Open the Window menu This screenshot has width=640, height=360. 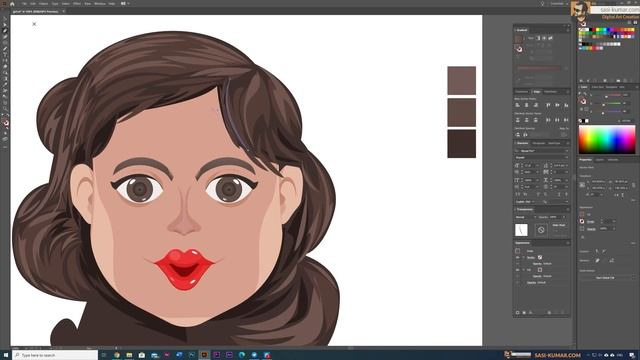(100, 3)
